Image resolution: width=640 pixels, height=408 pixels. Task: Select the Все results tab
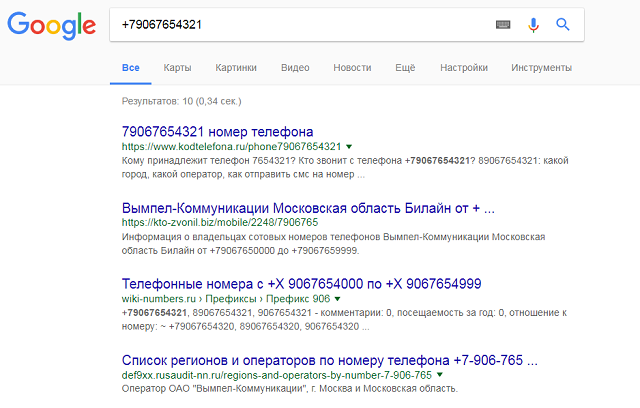pos(131,68)
